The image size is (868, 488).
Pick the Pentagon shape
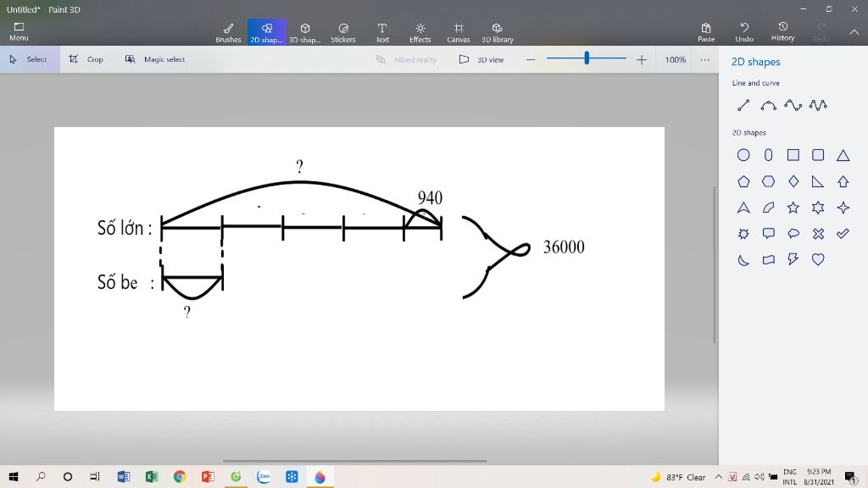[743, 181]
